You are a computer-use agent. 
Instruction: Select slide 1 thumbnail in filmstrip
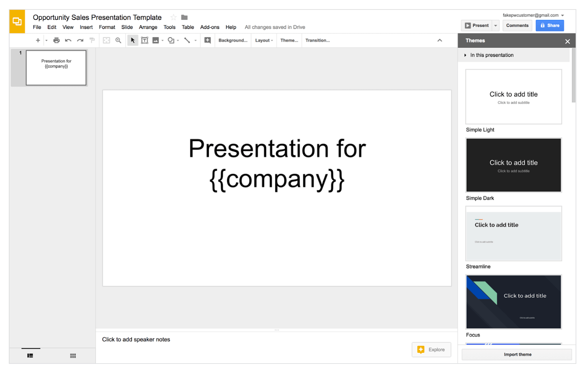[56, 68]
